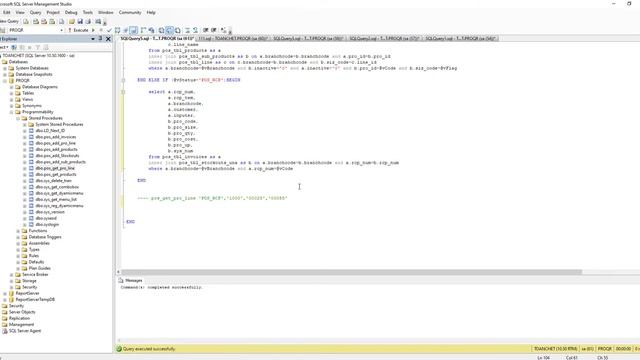Click the Uncomment selected lines icon

pos(196,30)
